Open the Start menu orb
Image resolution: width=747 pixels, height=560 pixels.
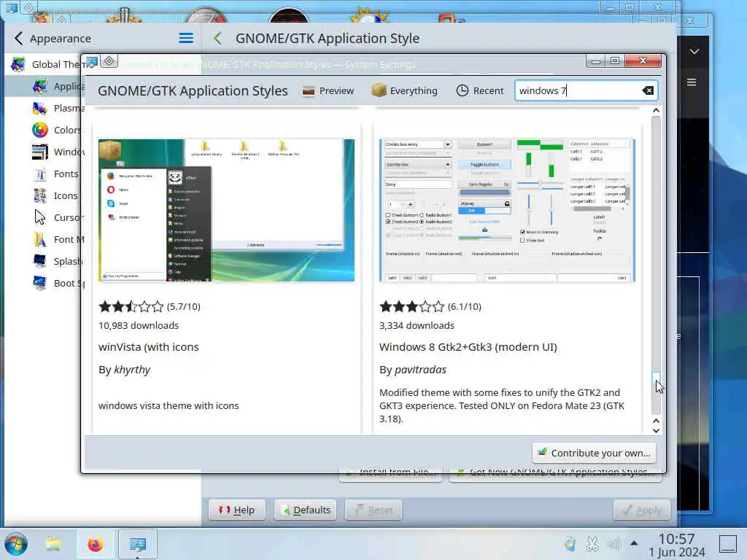coord(16,544)
